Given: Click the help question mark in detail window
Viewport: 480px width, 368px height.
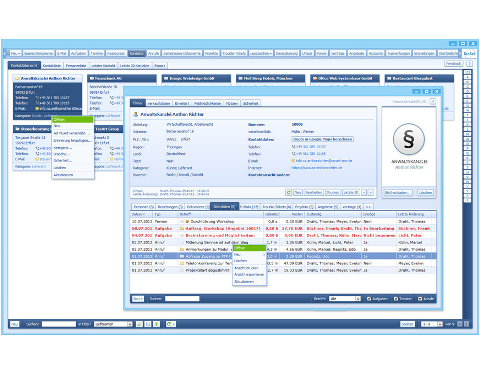Looking at the screenshot, I should click(433, 101).
